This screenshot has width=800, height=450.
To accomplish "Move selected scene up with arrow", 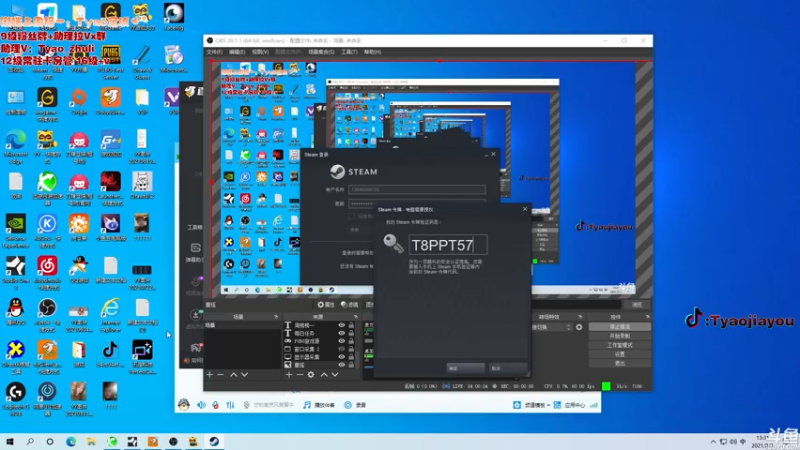I will point(233,374).
